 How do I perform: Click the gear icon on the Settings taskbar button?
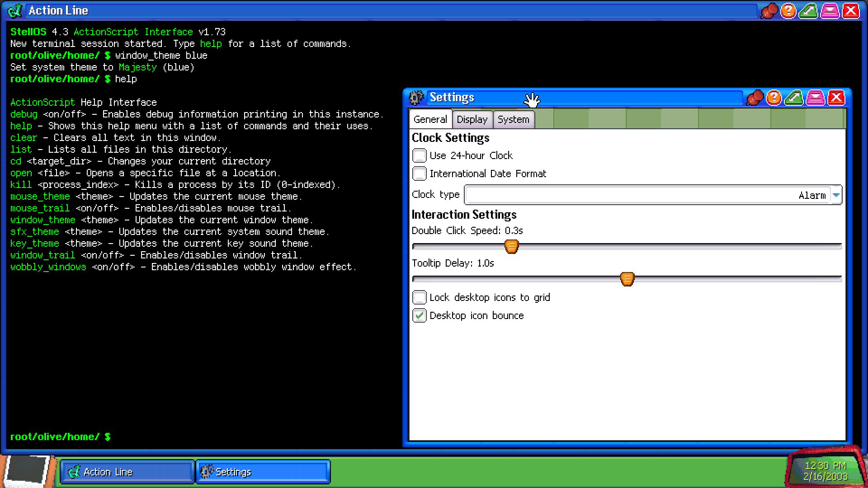pos(208,472)
